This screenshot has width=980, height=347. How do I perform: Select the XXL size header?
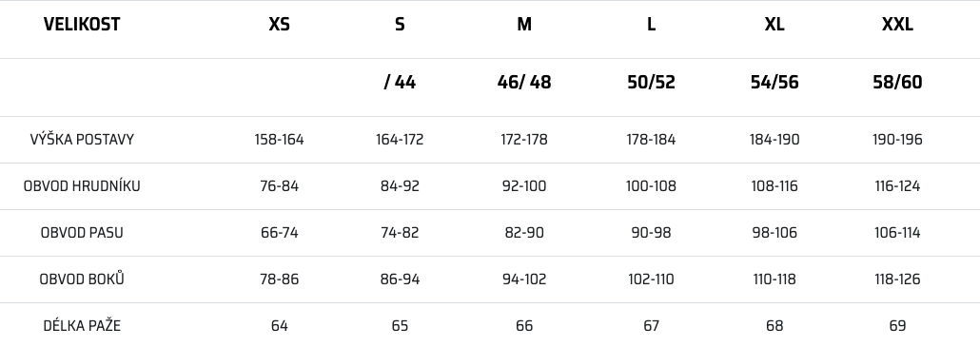click(897, 25)
